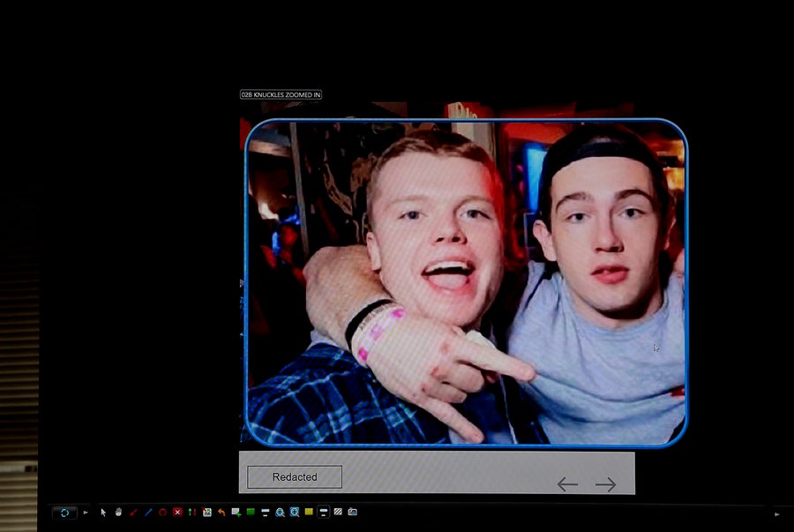Select the red circle shape tool
This screenshot has width=794, height=532.
click(x=162, y=512)
